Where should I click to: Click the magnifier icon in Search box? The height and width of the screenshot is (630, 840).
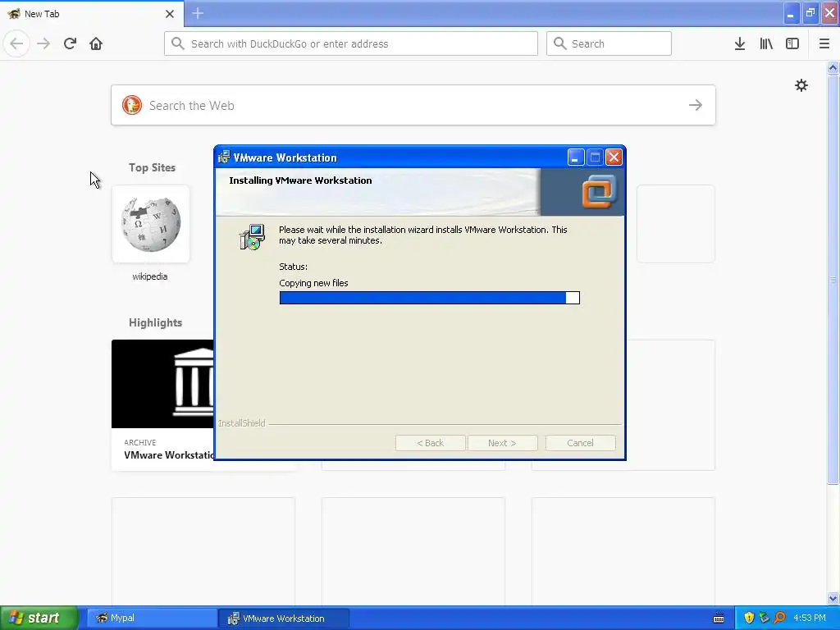(559, 43)
